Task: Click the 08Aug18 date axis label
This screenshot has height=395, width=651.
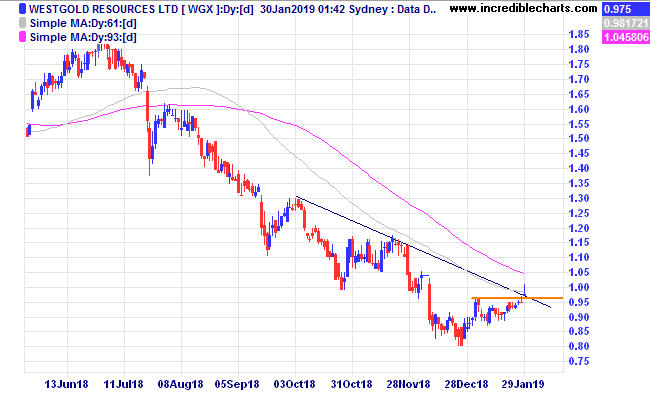Action: point(181,384)
